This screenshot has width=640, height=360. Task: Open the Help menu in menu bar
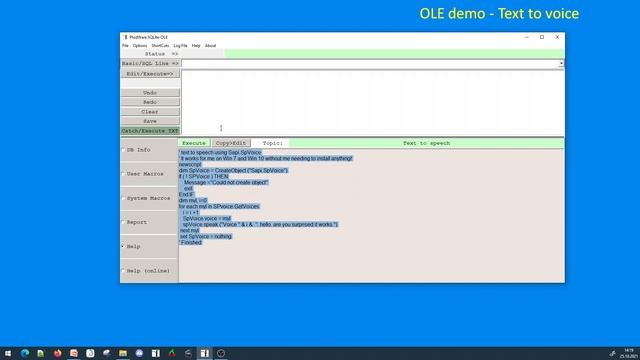tap(196, 46)
